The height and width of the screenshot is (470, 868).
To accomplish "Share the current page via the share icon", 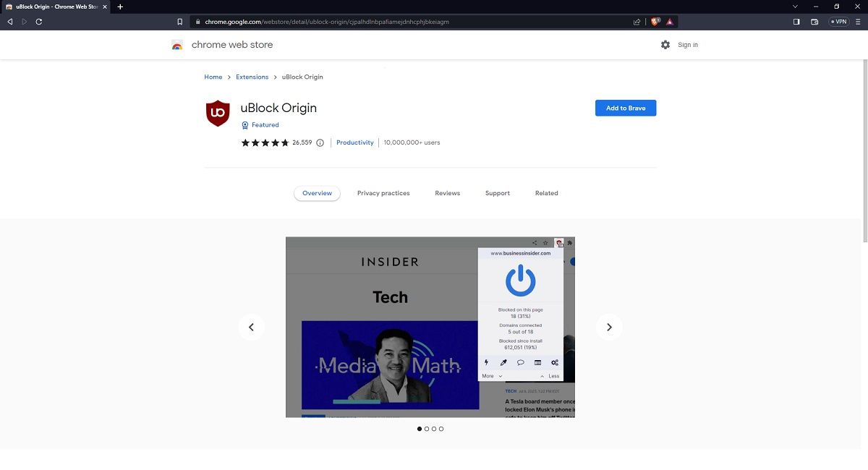I will tap(637, 21).
